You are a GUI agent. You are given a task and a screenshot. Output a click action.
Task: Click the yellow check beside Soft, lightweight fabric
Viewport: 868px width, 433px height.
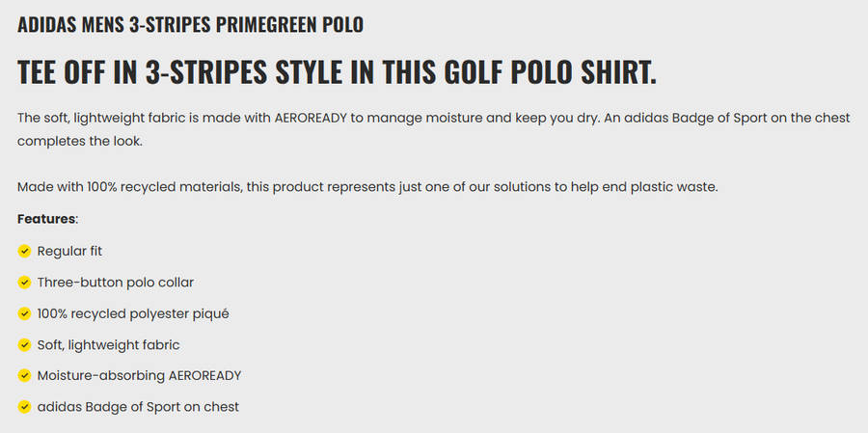24,344
